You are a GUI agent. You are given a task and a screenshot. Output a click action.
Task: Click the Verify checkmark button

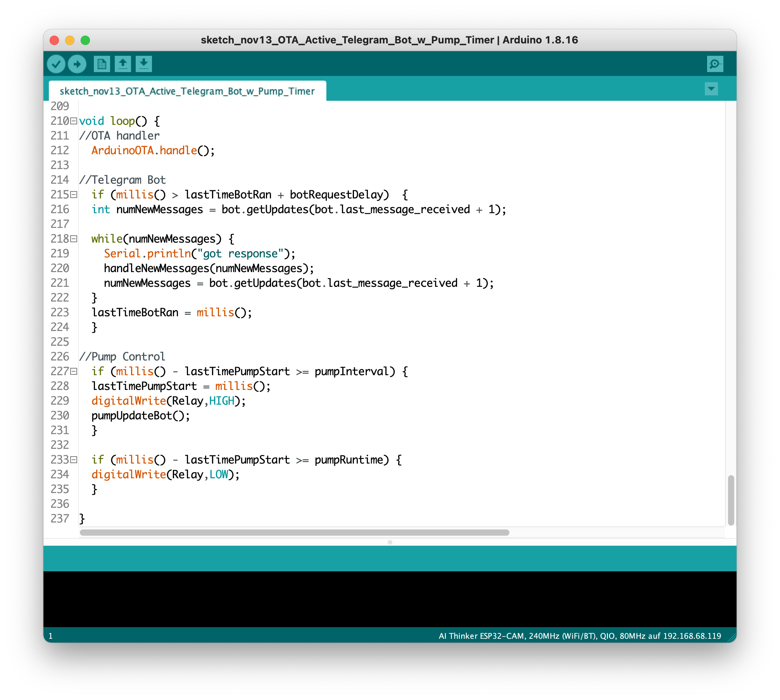tap(56, 64)
